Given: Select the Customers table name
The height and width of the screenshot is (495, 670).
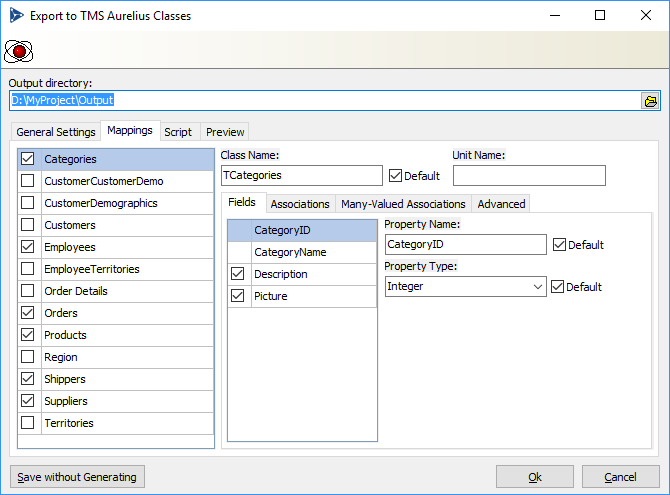Looking at the screenshot, I should click(x=70, y=225).
